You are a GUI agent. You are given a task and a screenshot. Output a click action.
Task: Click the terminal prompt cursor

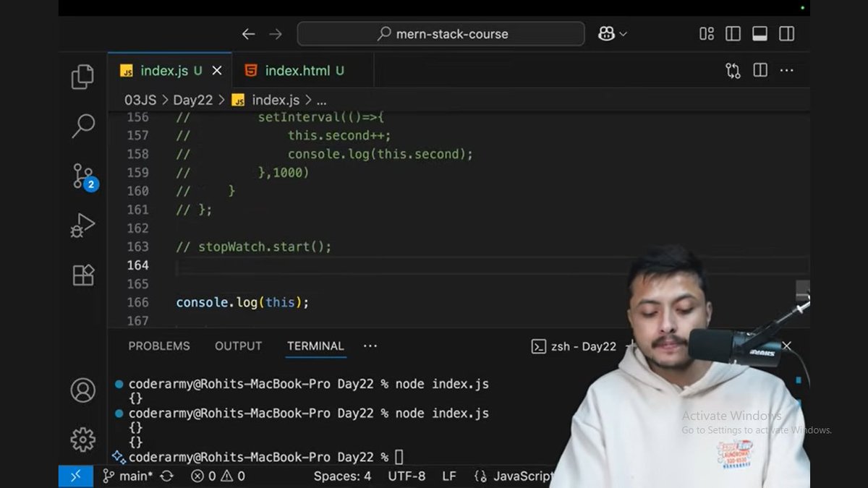coord(399,457)
